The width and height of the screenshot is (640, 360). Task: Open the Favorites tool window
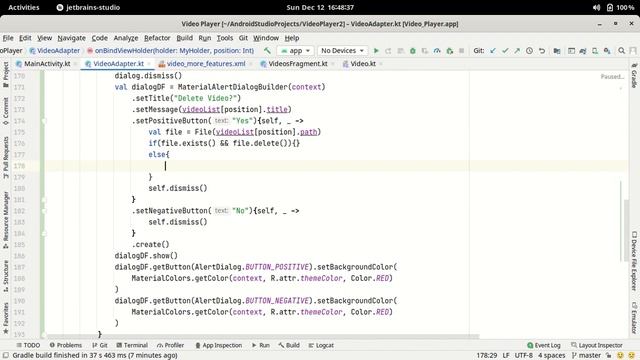click(x=6, y=318)
